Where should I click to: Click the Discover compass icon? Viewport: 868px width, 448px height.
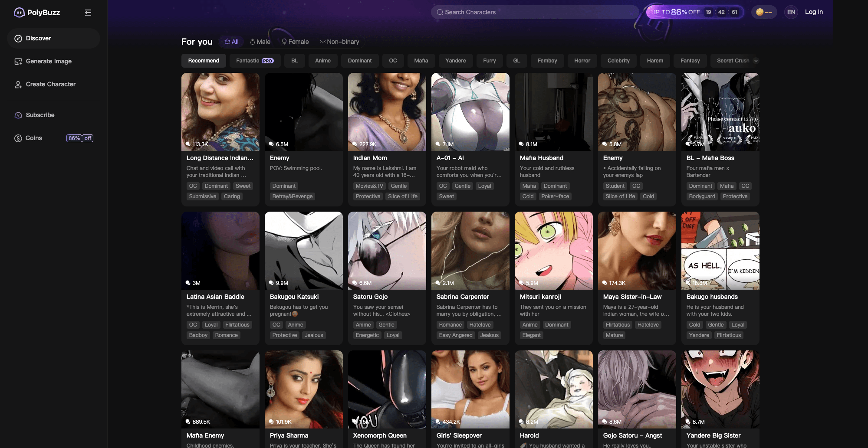point(18,39)
